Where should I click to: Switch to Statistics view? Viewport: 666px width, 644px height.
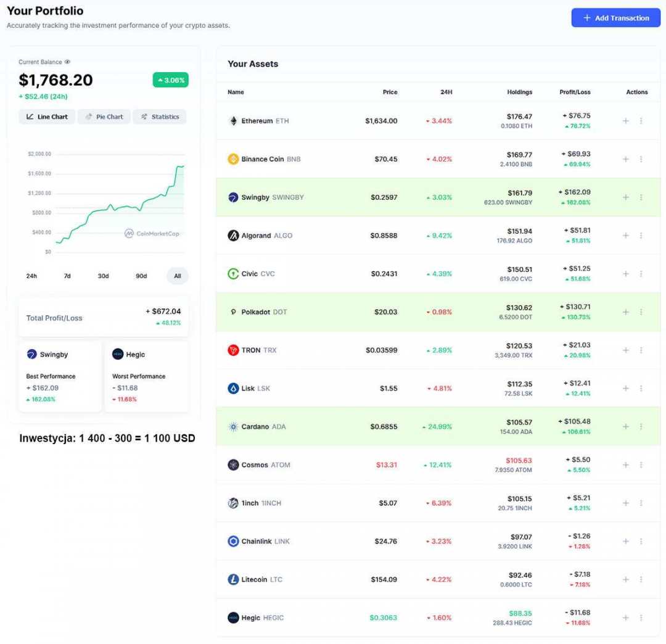click(x=160, y=117)
